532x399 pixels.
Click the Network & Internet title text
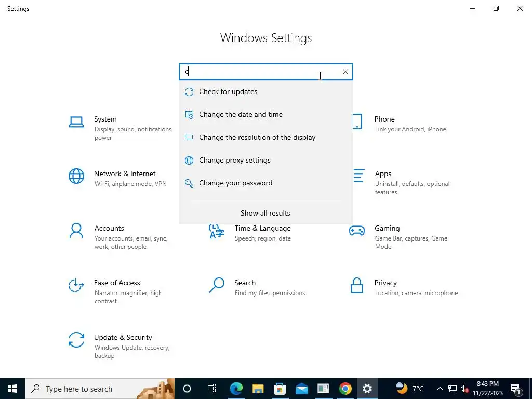[x=125, y=174]
